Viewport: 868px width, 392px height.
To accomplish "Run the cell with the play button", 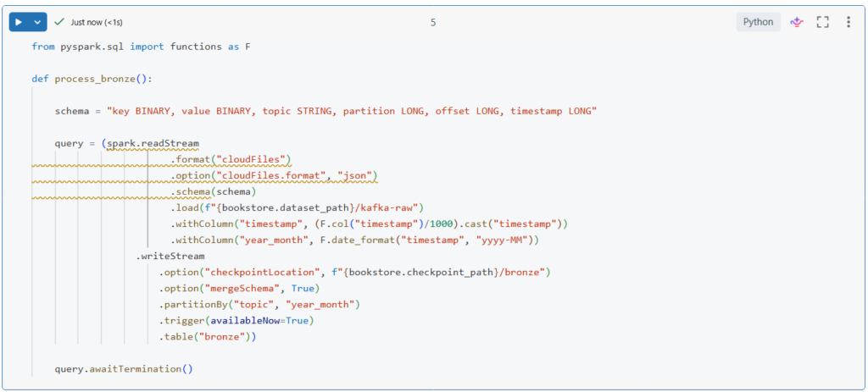I will pyautogui.click(x=19, y=22).
